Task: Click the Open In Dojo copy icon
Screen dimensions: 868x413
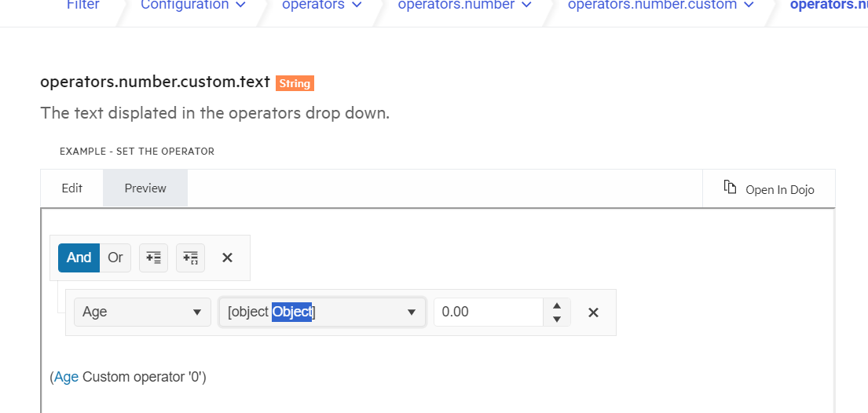Action: click(730, 188)
